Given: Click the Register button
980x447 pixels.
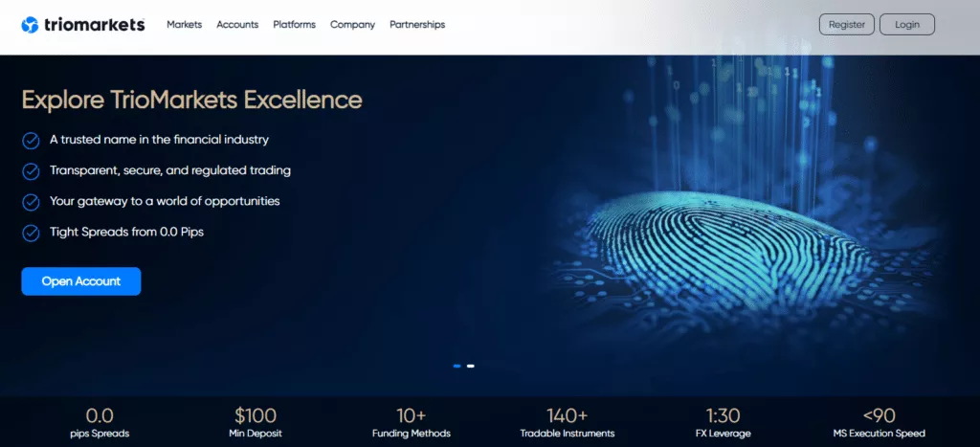Looking at the screenshot, I should [x=847, y=24].
